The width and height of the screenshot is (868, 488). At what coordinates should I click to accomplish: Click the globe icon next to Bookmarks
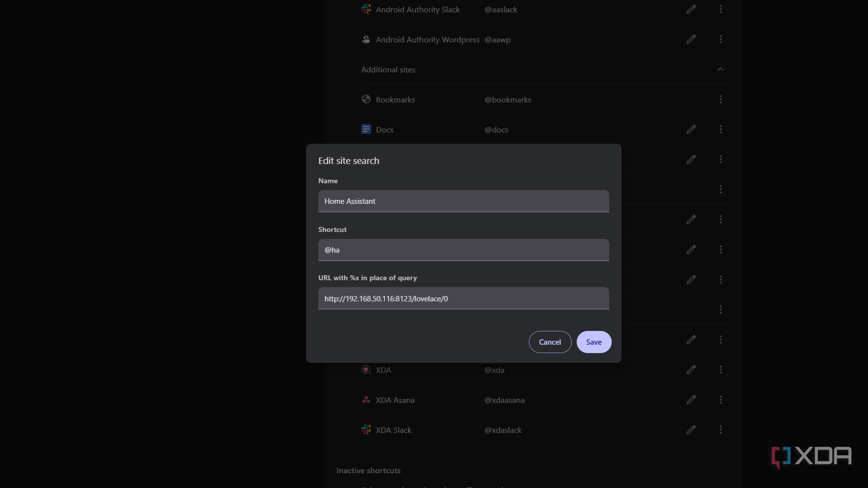[366, 99]
